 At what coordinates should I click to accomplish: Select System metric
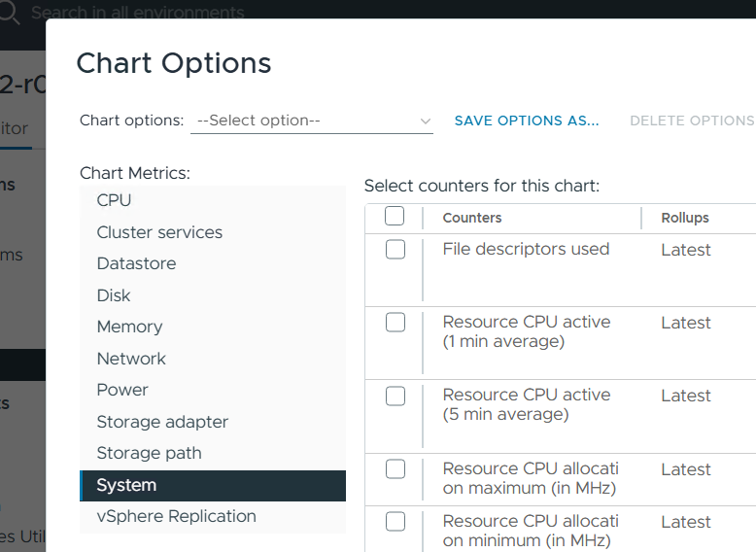[213, 486]
